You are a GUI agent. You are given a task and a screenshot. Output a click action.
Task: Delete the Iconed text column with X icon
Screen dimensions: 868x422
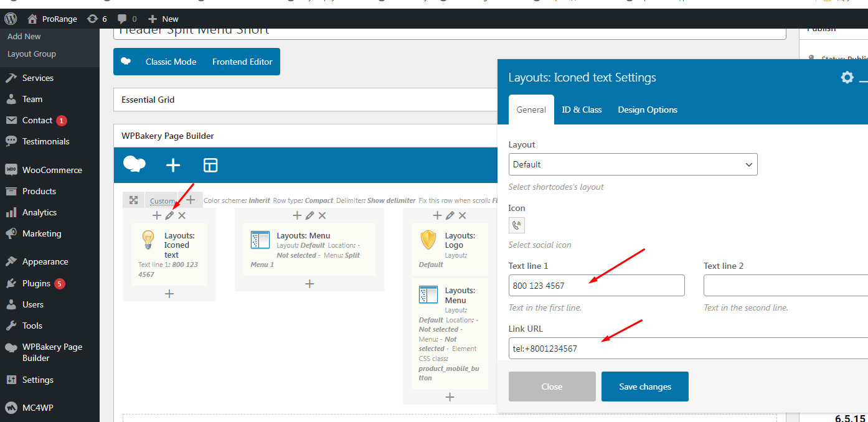click(x=182, y=215)
